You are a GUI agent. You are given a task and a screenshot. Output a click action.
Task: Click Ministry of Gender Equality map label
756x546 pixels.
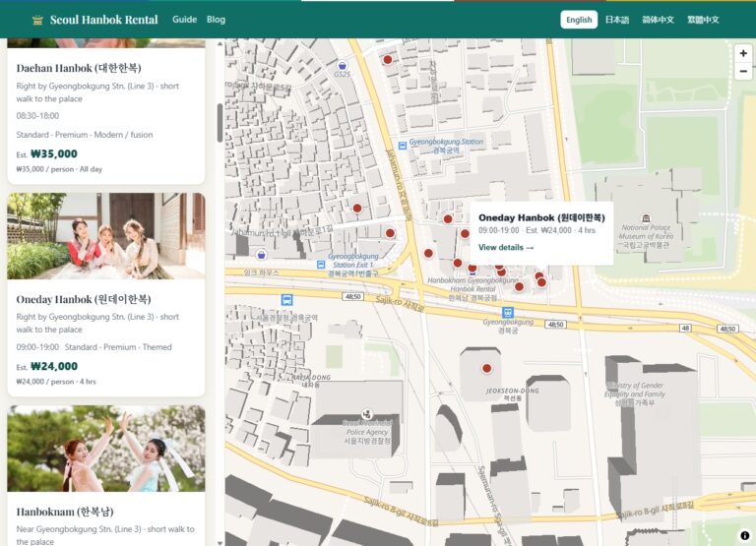pyautogui.click(x=635, y=394)
